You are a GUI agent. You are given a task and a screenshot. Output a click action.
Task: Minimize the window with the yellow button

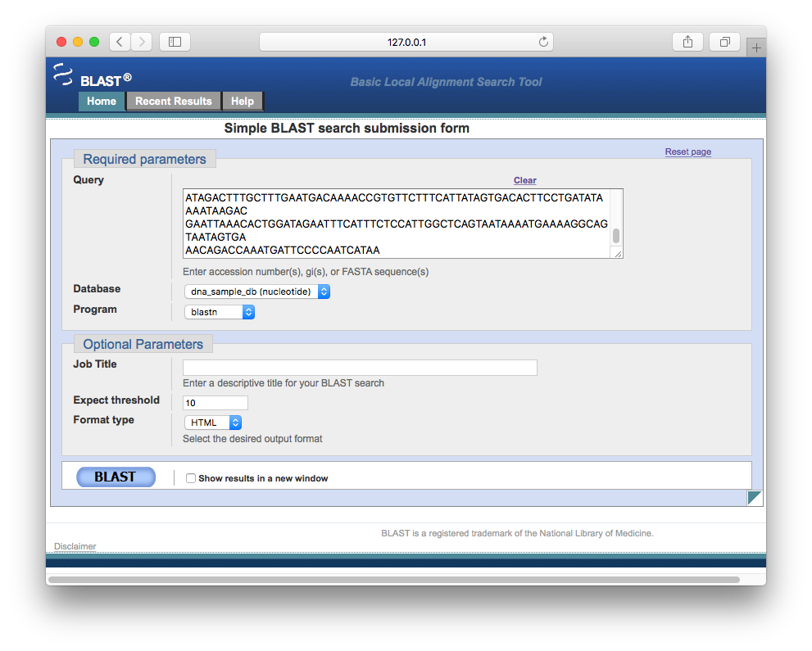[x=78, y=42]
